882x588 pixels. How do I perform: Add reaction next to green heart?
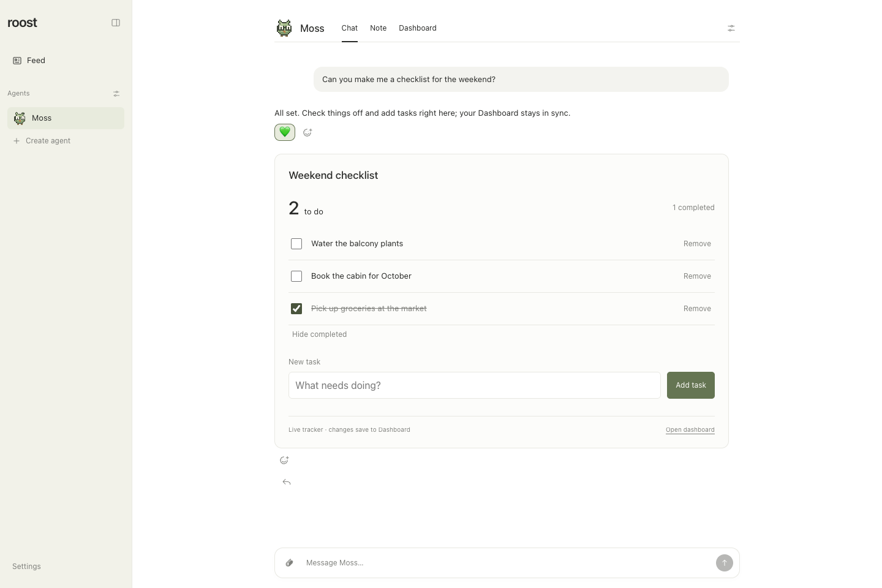(307, 132)
